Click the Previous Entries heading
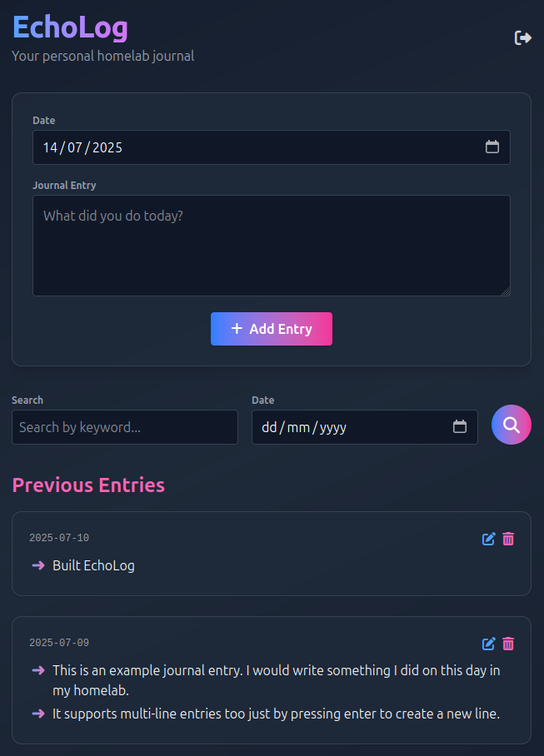Image resolution: width=544 pixels, height=756 pixels. coord(88,485)
